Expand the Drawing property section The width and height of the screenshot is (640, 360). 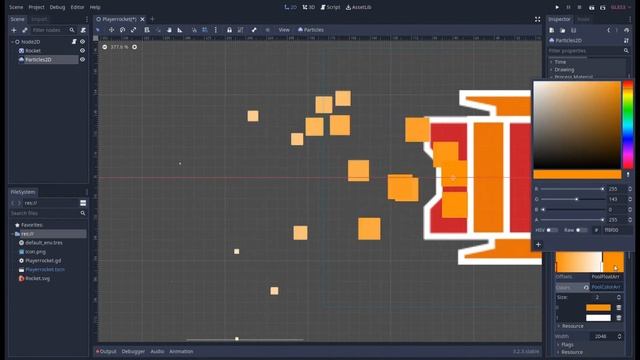pos(564,70)
